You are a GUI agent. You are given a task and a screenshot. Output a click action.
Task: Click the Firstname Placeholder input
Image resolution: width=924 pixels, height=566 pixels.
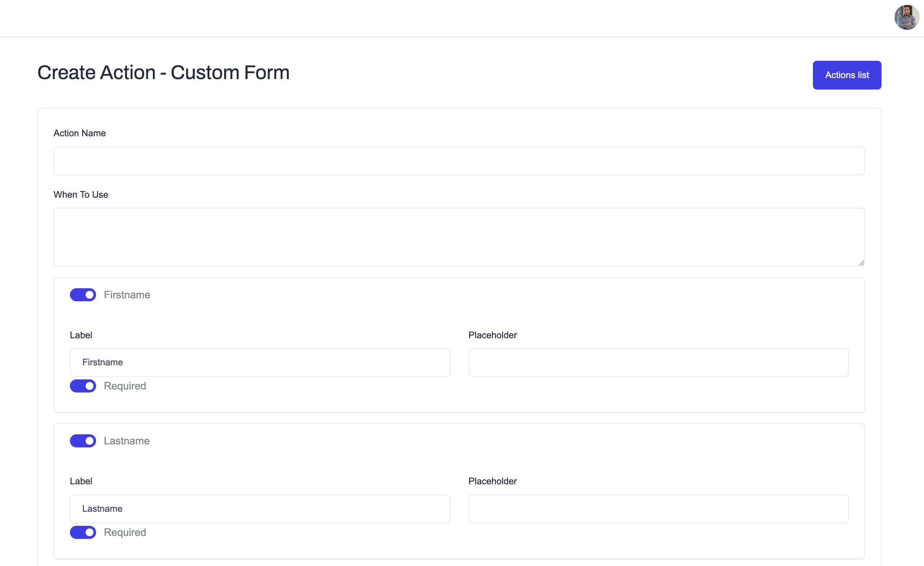coord(658,362)
